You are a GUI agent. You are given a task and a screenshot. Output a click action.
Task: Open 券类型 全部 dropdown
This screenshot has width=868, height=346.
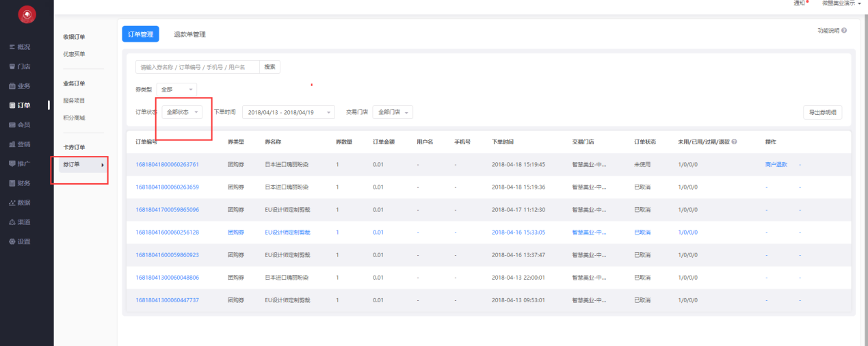pyautogui.click(x=176, y=90)
